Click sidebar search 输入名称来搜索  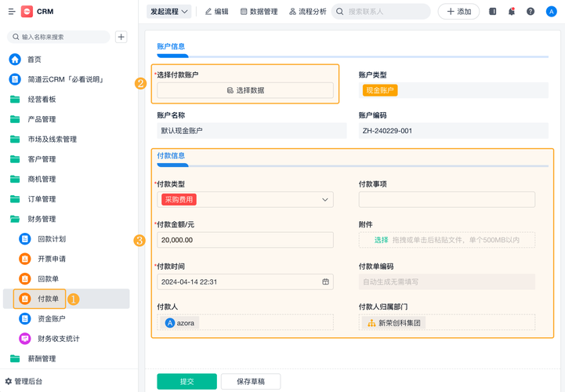tap(58, 37)
